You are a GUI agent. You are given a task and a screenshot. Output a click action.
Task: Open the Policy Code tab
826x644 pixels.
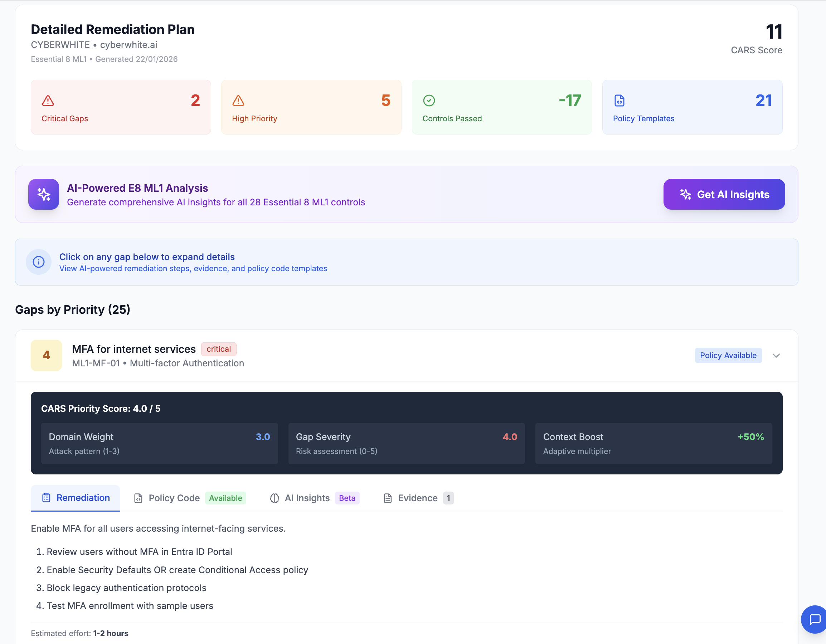[190, 498]
